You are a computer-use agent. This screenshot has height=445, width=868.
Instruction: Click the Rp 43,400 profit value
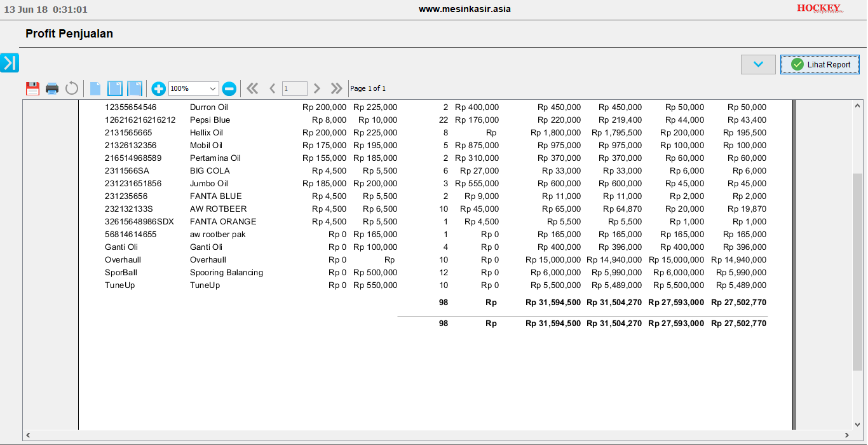pos(749,120)
